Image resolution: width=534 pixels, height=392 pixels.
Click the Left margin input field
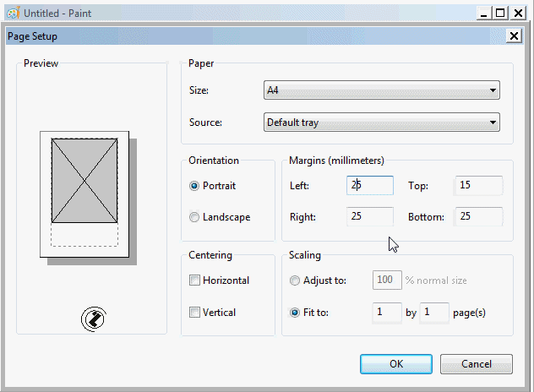click(369, 186)
